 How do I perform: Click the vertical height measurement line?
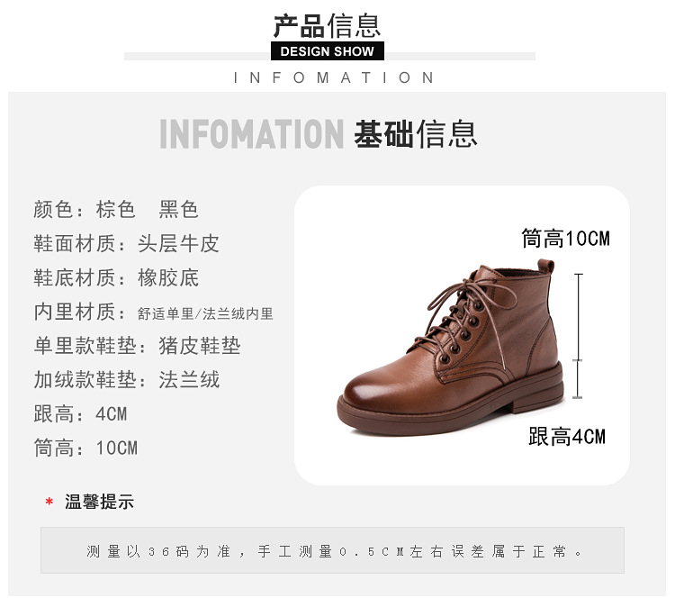[x=578, y=336]
